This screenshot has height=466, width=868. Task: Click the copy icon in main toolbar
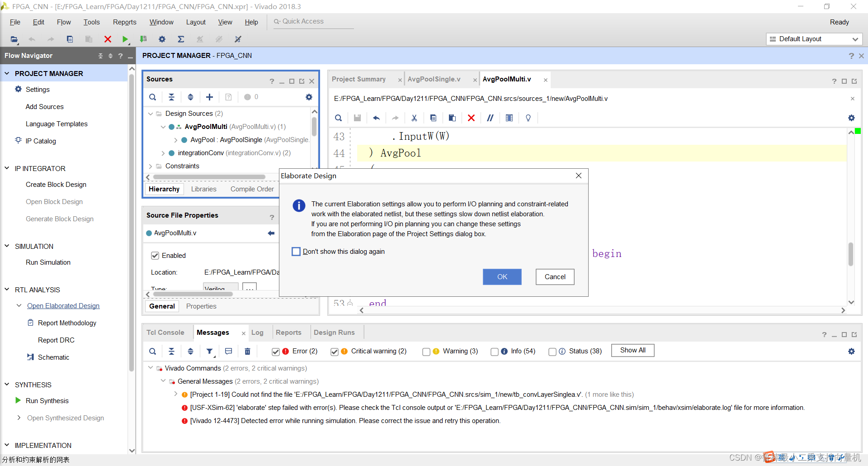70,39
